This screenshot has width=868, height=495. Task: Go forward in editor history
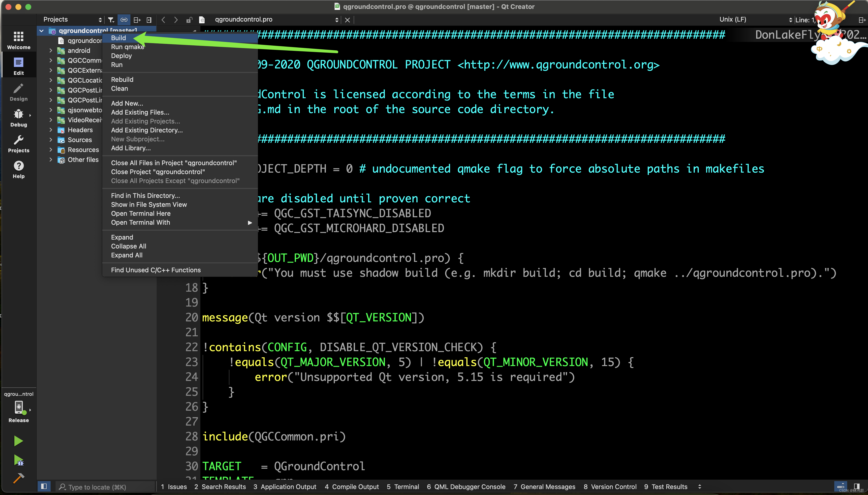(x=176, y=20)
